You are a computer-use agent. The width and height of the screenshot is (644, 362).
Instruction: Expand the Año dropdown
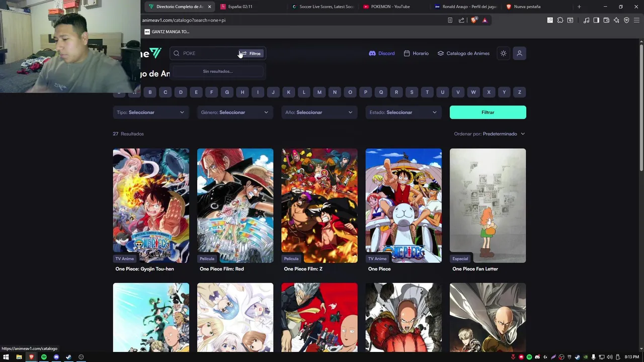[x=319, y=112]
